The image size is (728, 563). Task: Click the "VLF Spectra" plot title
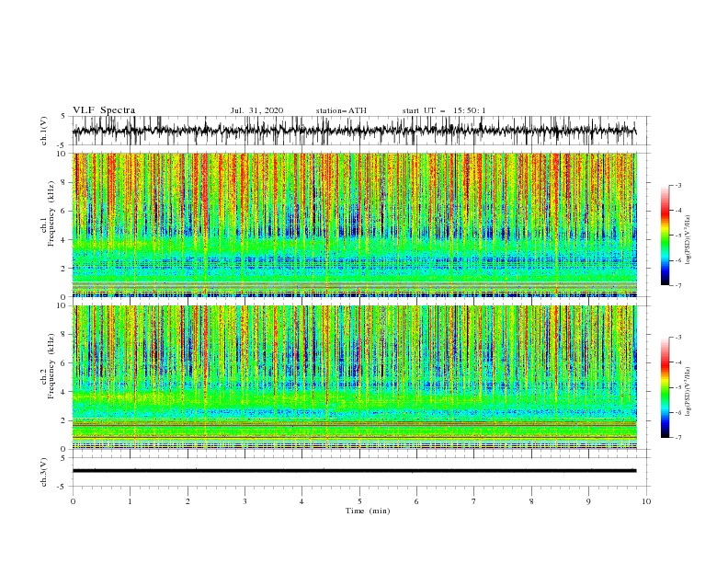tap(104, 110)
